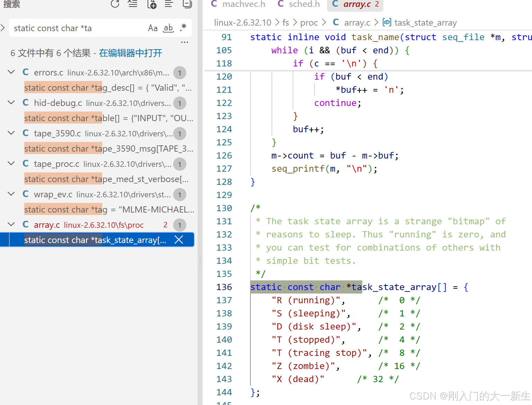532x405 pixels.
Task: Toggle view as tree icon
Action: pos(169,4)
